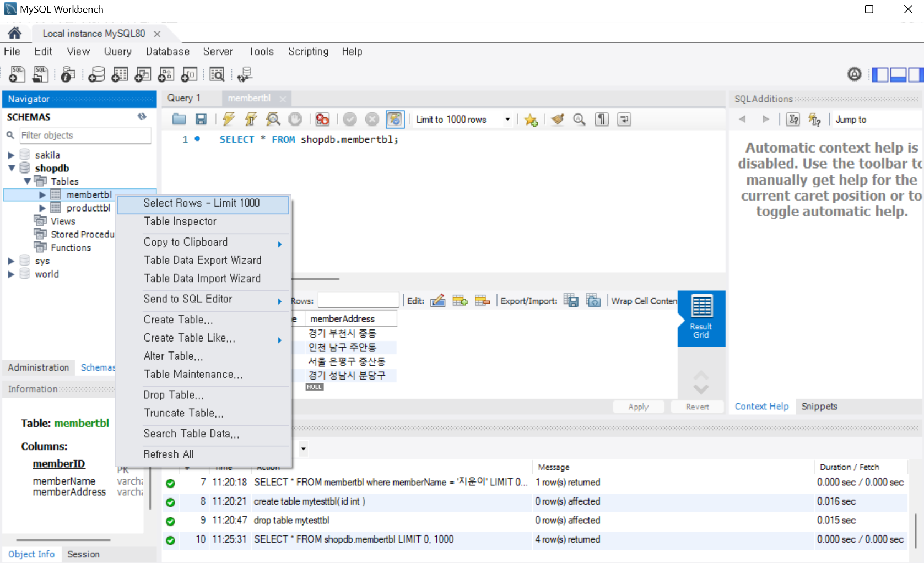This screenshot has width=924, height=563.
Task: Delete selected rows icon in result grid
Action: pos(482,301)
